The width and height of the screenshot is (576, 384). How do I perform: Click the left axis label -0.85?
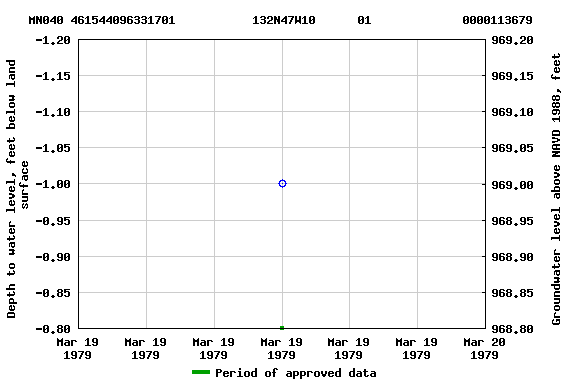[x=53, y=293]
